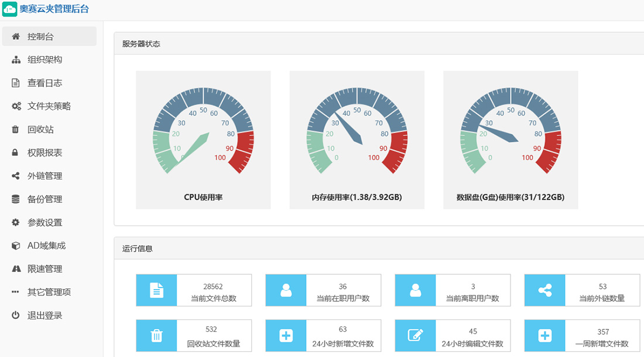Click the document icon for total file count
The width and height of the screenshot is (644, 357).
156,290
